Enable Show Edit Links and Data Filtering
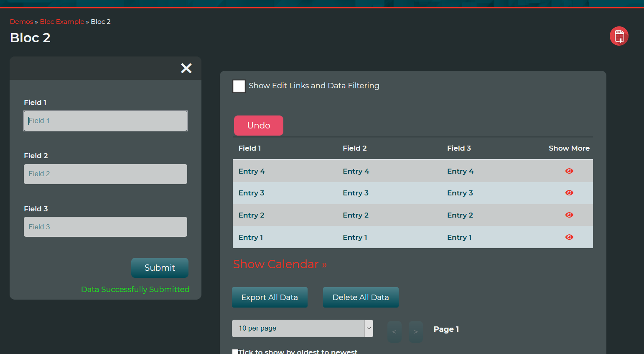 pyautogui.click(x=239, y=86)
